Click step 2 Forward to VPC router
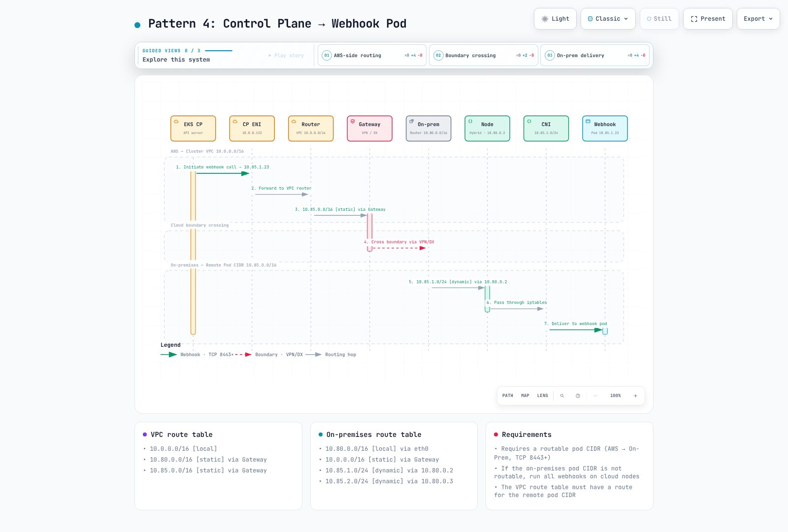Screen dimensions: 788x532 coord(281,188)
